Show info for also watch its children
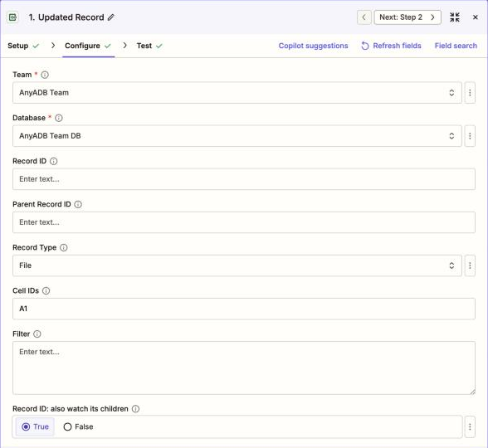488x448 pixels. tap(136, 409)
